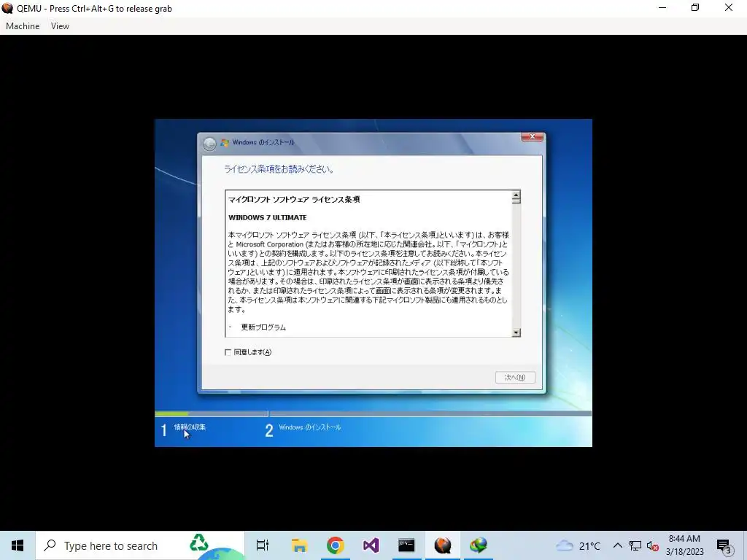Open the Windows Start menu

[18, 545]
